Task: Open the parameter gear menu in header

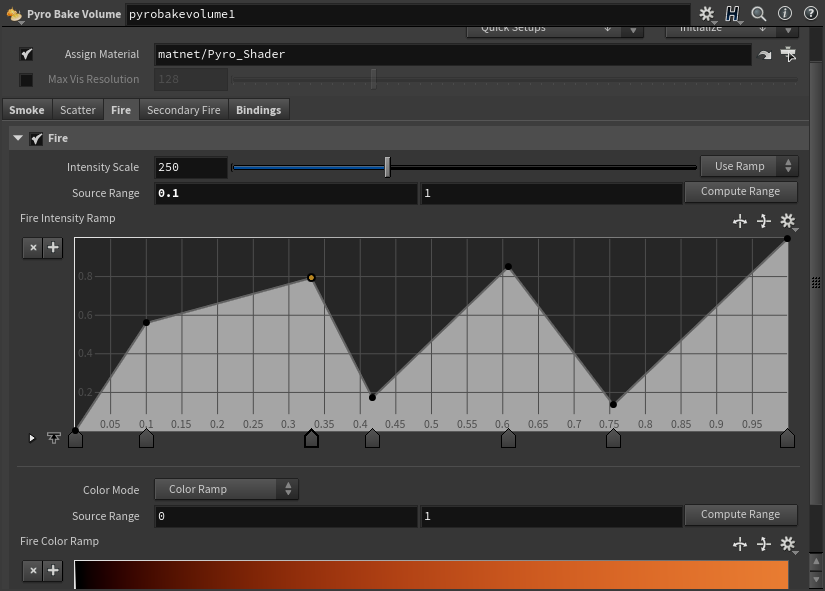Action: coord(707,14)
